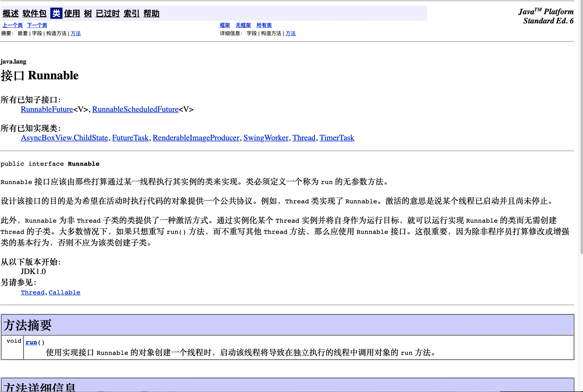583x392 pixels.
Task: Go to the 软件包 package page
Action: click(x=35, y=13)
